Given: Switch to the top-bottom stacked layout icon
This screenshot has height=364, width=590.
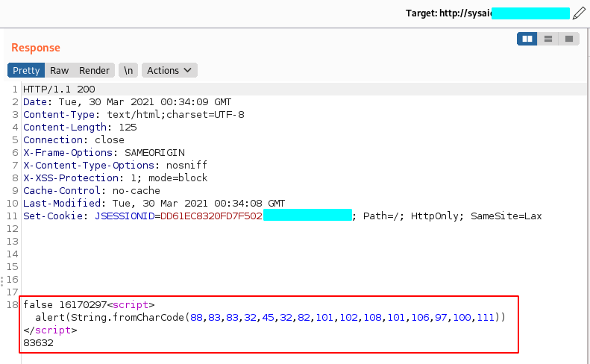Looking at the screenshot, I should pos(548,39).
